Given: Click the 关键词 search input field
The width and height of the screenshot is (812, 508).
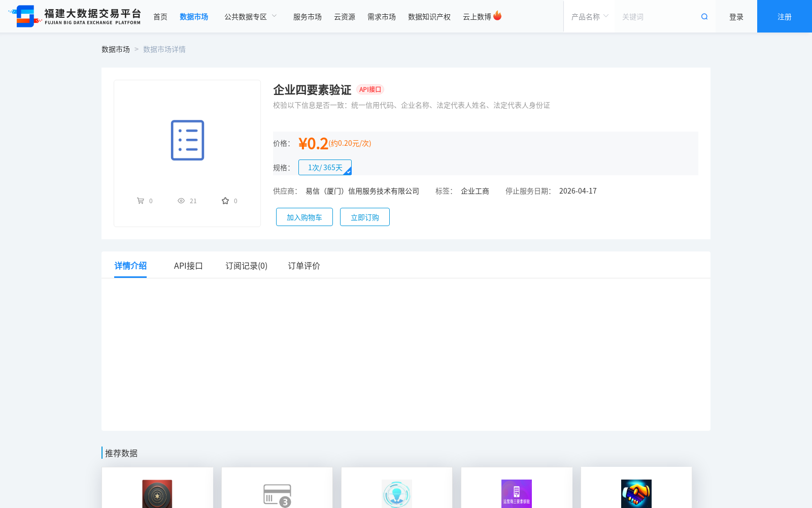Looking at the screenshot, I should (658, 17).
